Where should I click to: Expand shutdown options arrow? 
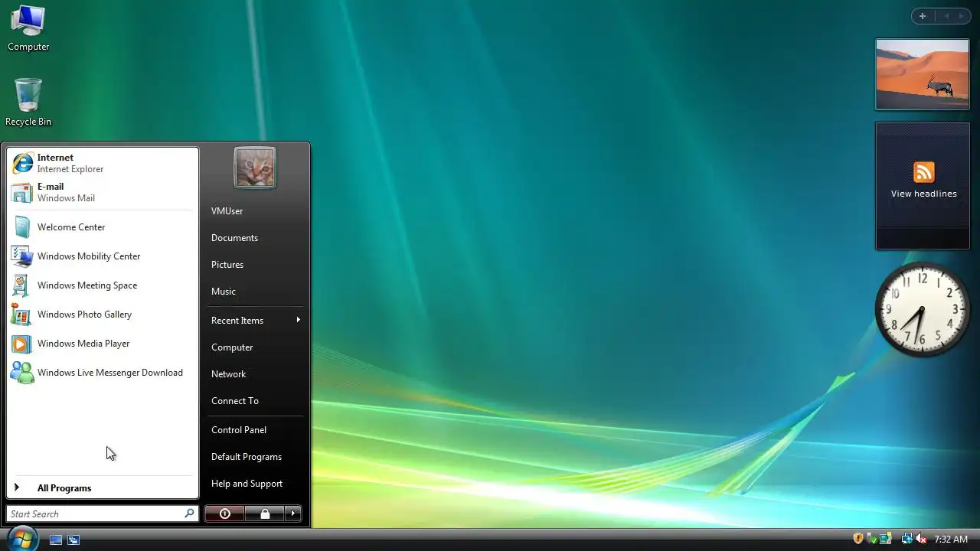pos(293,514)
